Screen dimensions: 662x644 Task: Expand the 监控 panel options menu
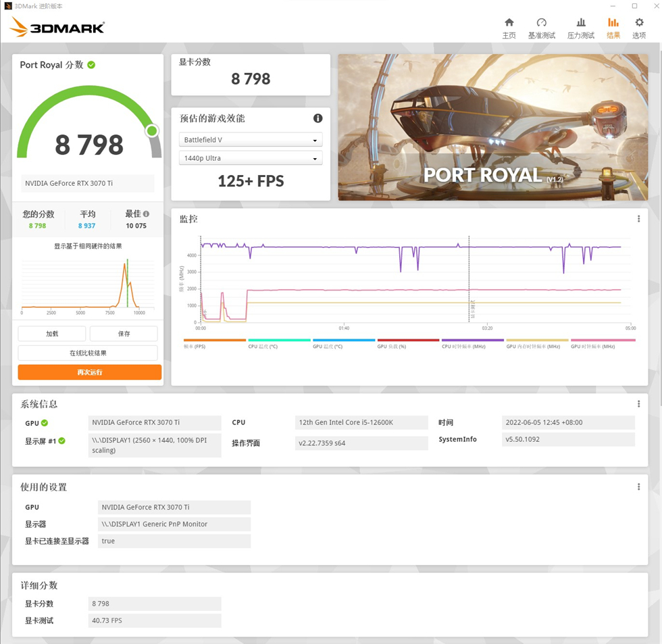pos(638,218)
